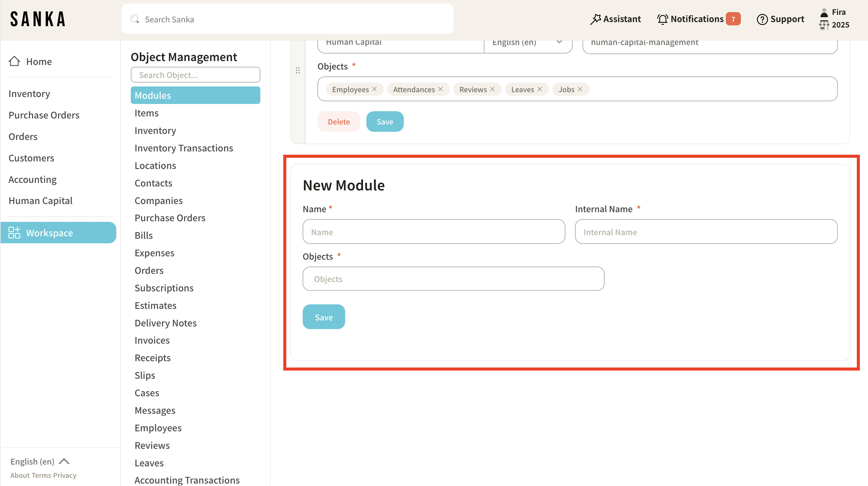Image resolution: width=868 pixels, height=486 pixels.
Task: Click the New Module Name input field
Action: (x=434, y=232)
